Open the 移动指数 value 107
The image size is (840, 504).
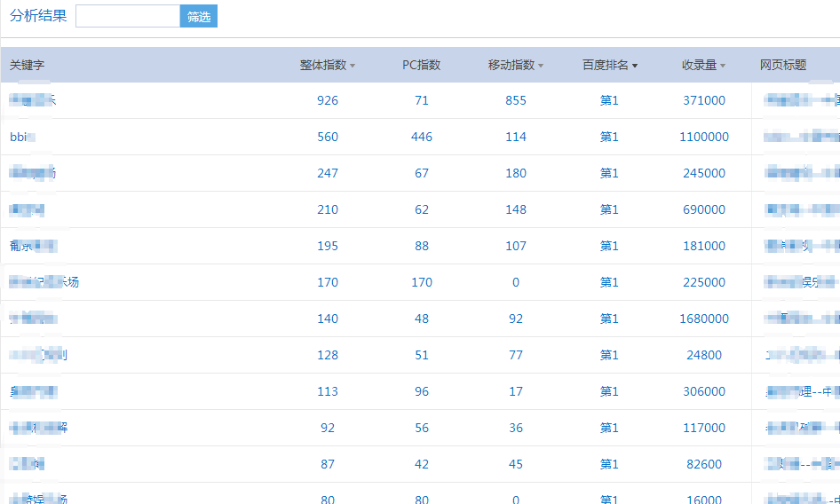[x=516, y=246]
